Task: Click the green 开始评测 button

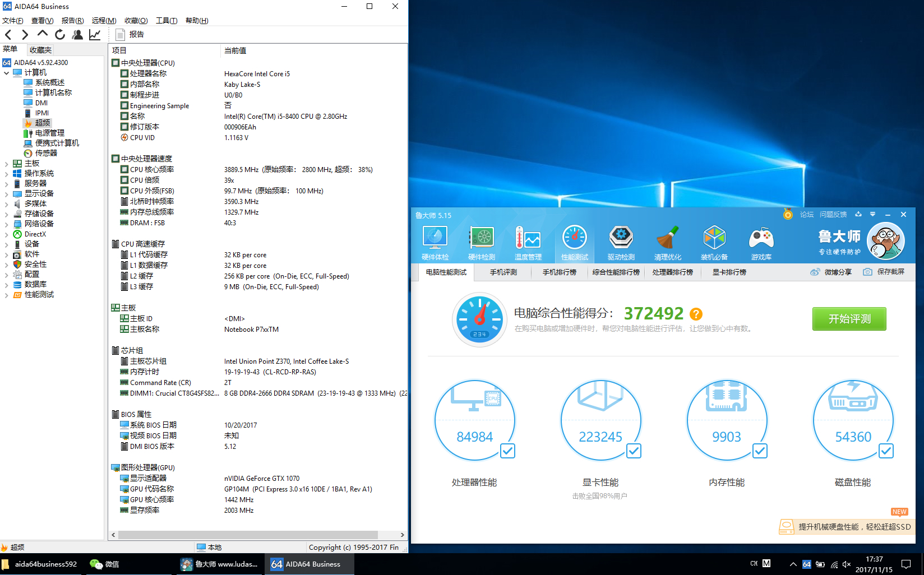Action: pyautogui.click(x=849, y=319)
